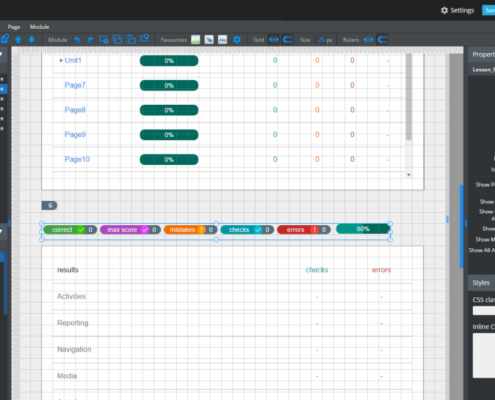Open the Page menu
This screenshot has height=400, width=495.
14,27
